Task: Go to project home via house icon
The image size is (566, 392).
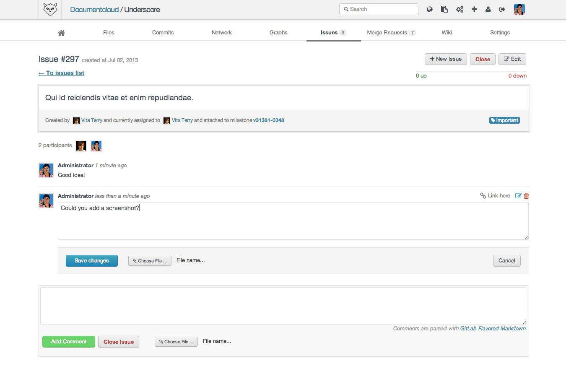Action: 61,33
